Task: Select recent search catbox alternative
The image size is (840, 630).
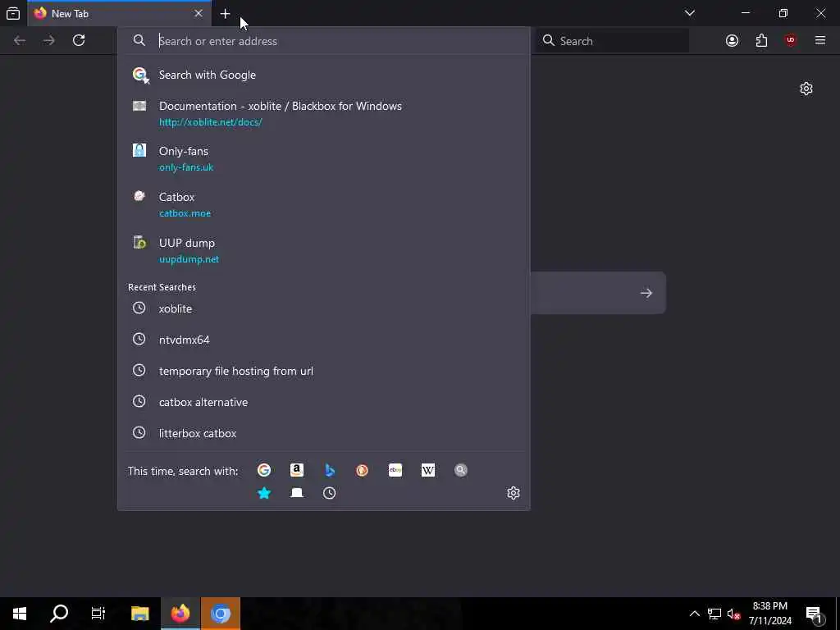Action: click(323, 402)
